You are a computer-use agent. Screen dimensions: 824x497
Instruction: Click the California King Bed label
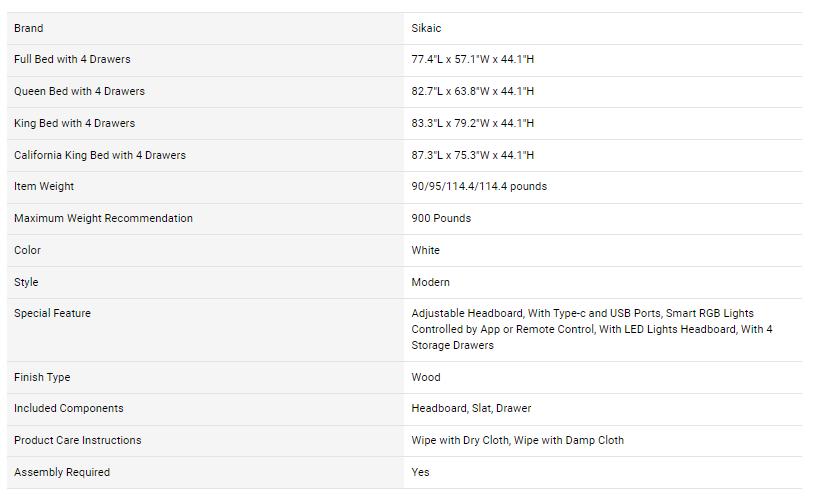point(100,156)
